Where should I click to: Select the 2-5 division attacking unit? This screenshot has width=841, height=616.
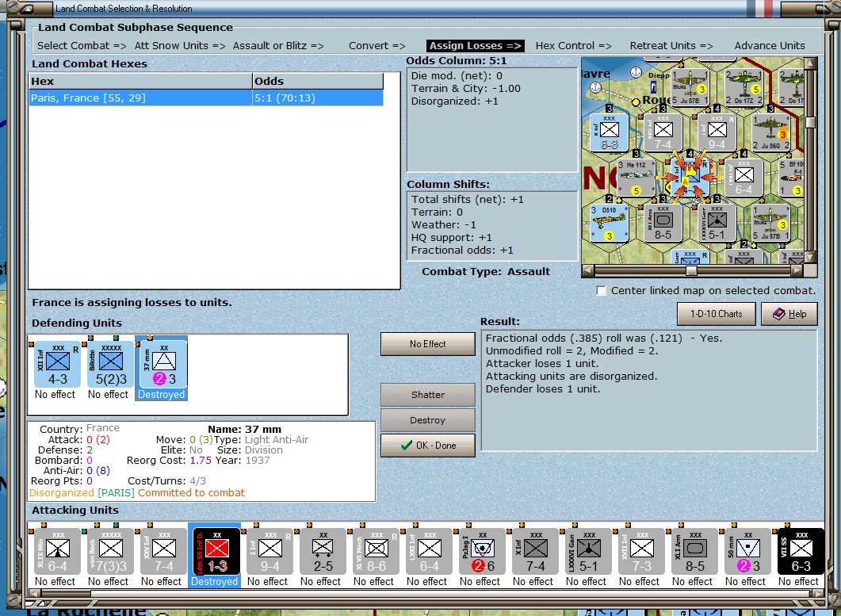tap(323, 552)
